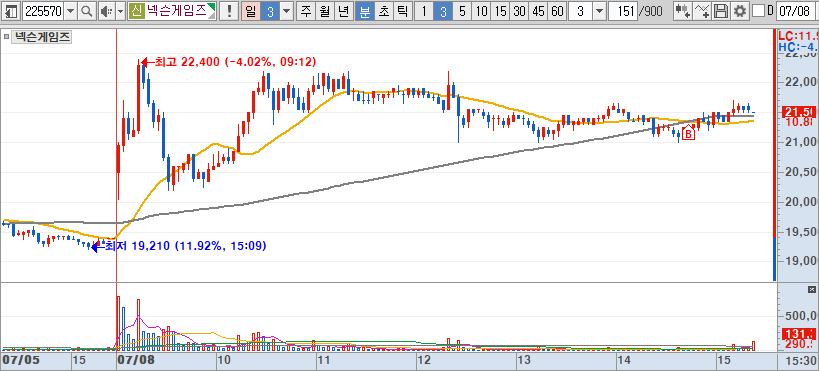819x371 pixels.
Task: Click the 넥슨게임즈 chart legend label
Action: [42, 37]
